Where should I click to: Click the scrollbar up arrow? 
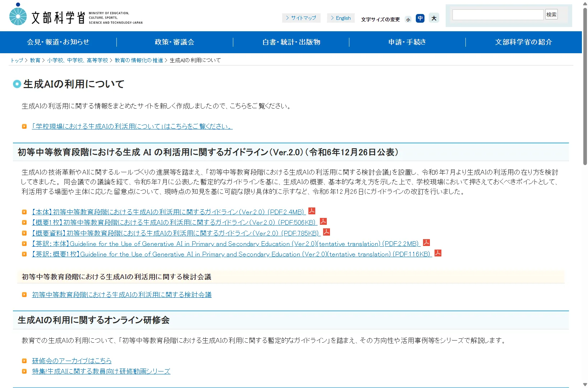[x=585, y=3]
